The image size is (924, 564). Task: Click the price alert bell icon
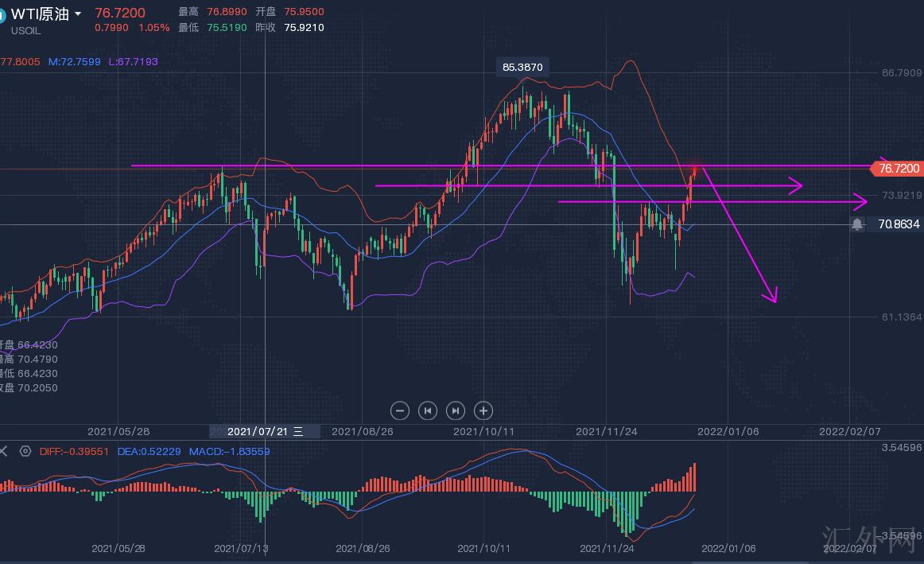point(857,224)
